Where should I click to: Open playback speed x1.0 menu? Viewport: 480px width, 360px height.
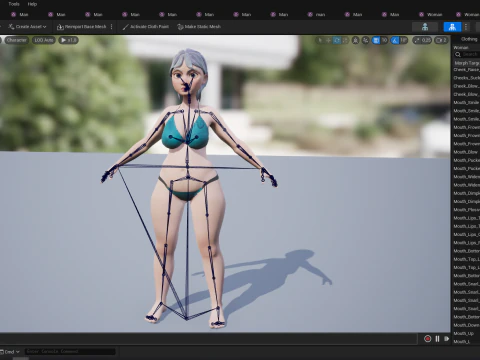(69, 40)
